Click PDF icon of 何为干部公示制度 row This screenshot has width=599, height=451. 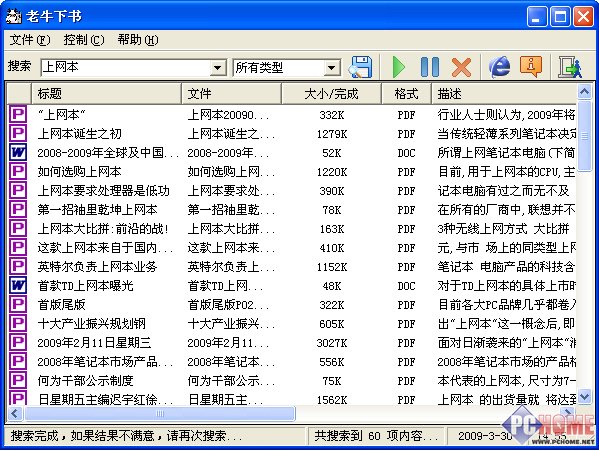coord(18,380)
